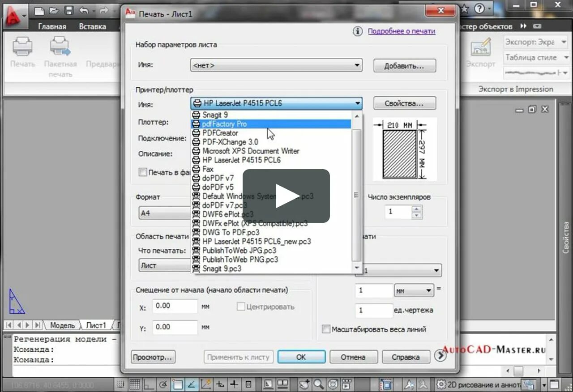The height and width of the screenshot is (392, 573).
Task: Open the Формат A4 dropdown
Action: click(165, 213)
